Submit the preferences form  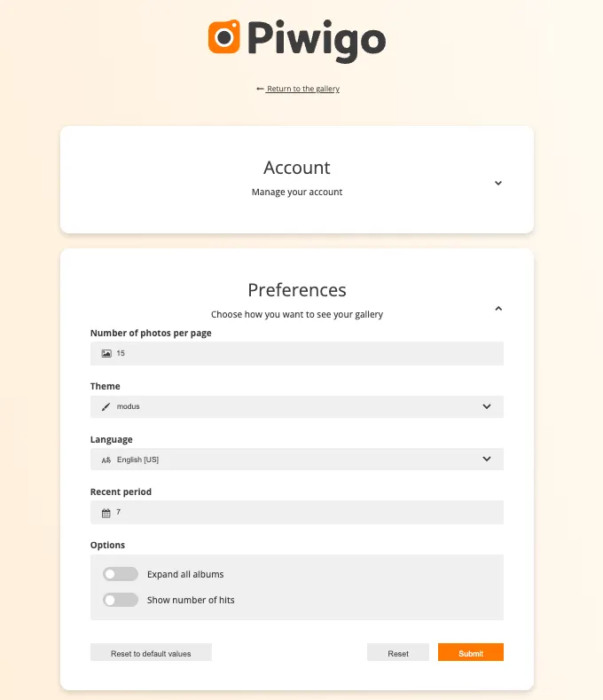[471, 653]
